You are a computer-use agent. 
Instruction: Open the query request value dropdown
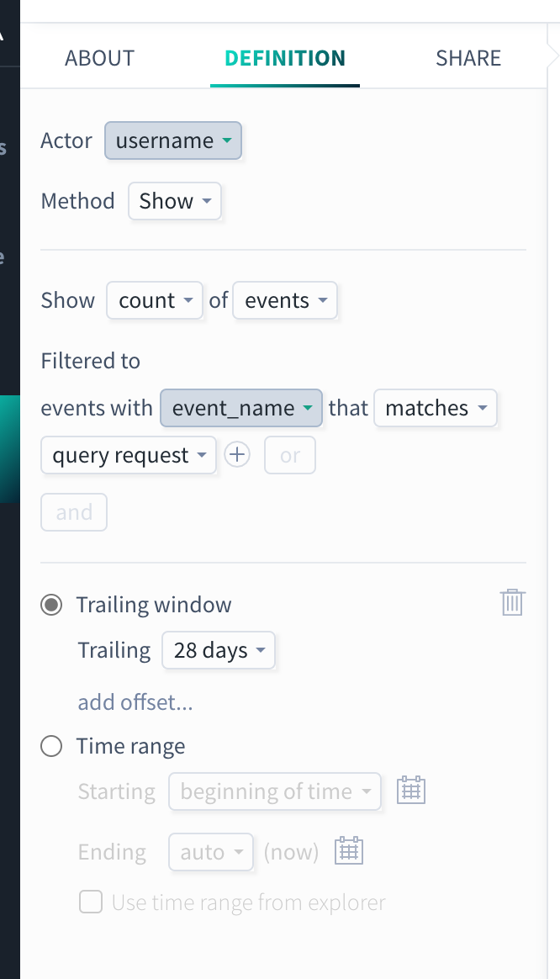pyautogui.click(x=129, y=455)
